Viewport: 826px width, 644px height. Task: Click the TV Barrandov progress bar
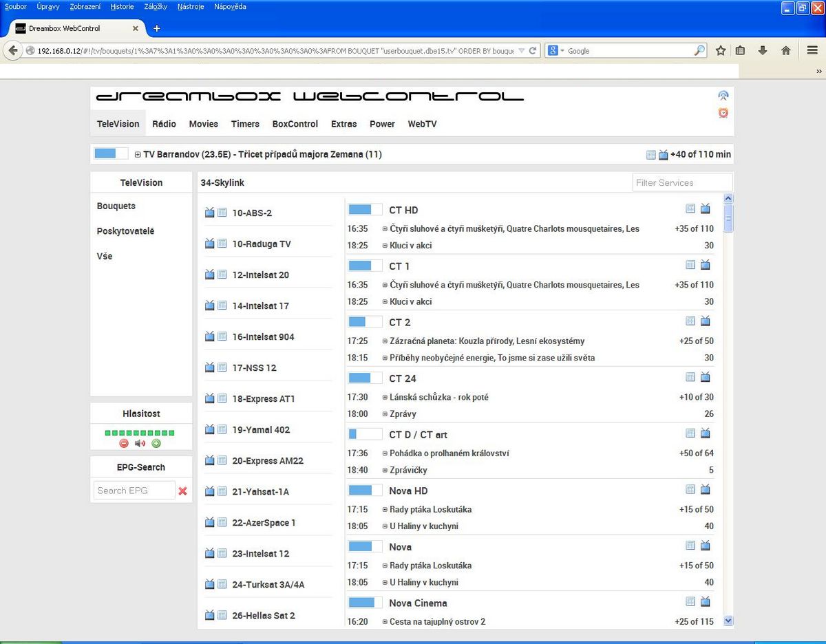tap(111, 154)
